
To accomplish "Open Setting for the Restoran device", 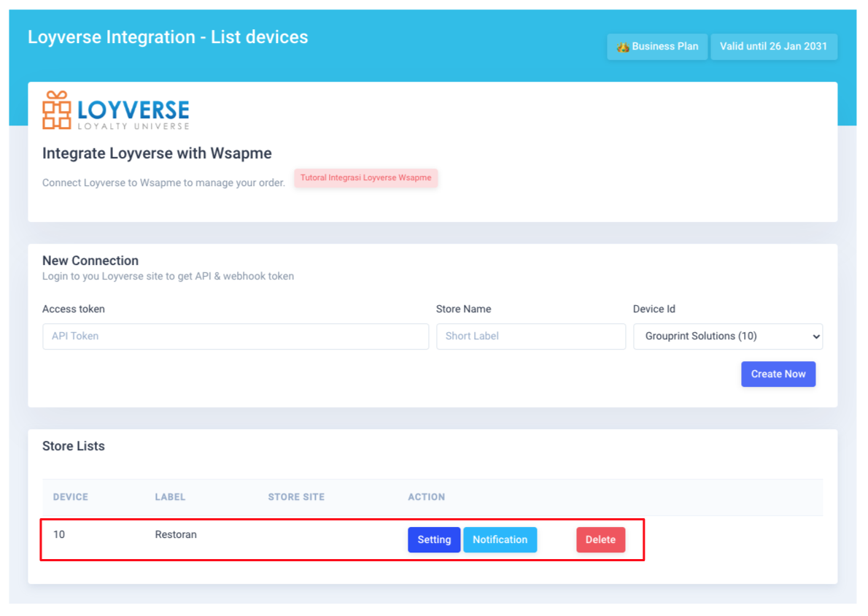I will pos(434,539).
